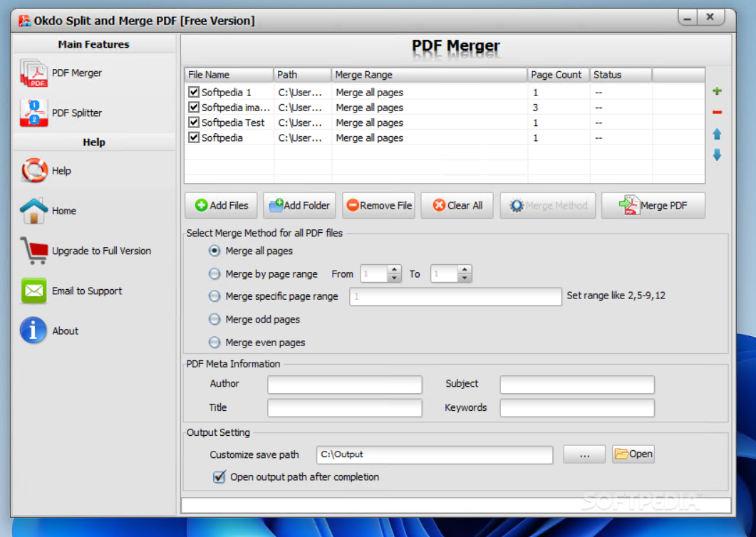Open the PDF Splitter feature icon

[33, 113]
